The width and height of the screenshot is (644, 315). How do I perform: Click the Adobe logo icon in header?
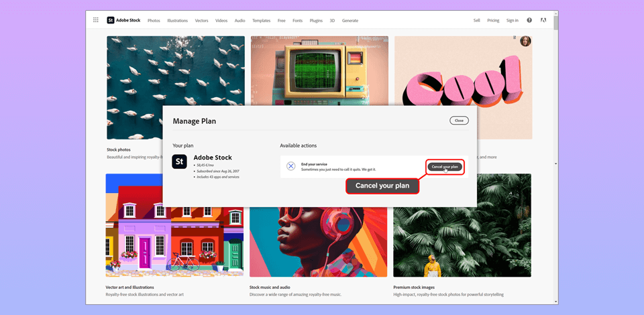(x=543, y=20)
